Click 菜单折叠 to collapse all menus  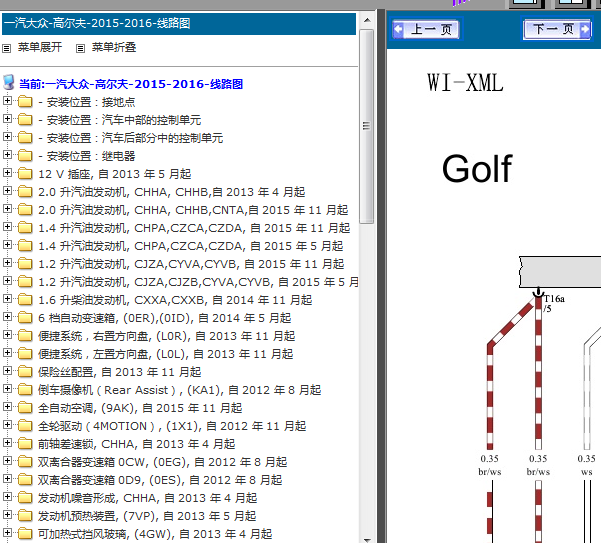coord(114,47)
